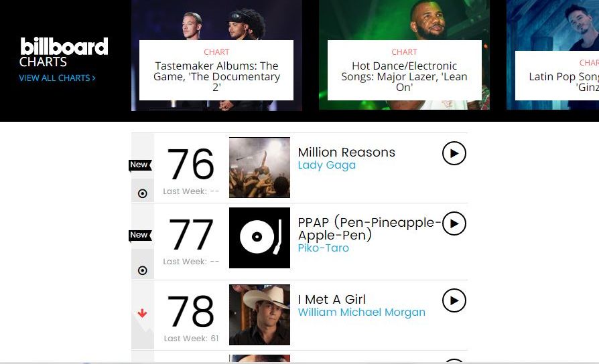
Task: Click the target bullet icon under rank 77
Action: (x=142, y=270)
